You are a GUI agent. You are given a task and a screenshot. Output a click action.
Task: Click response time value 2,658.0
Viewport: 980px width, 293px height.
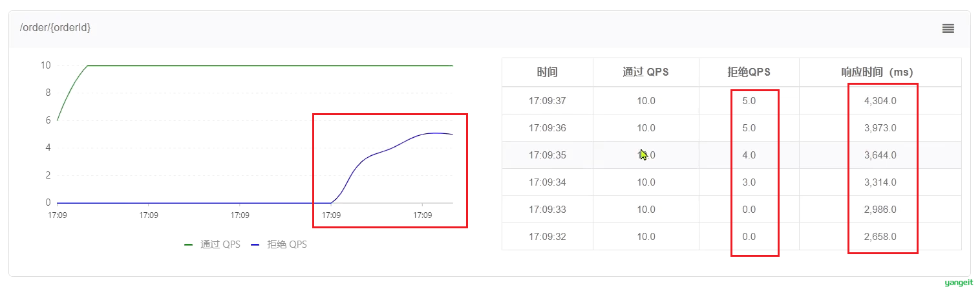880,237
